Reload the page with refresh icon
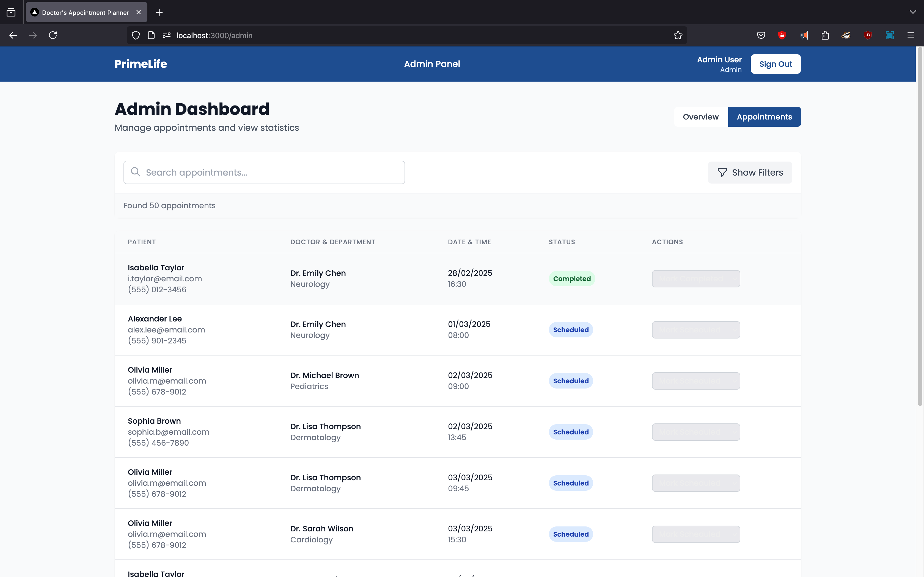The image size is (924, 577). (53, 35)
